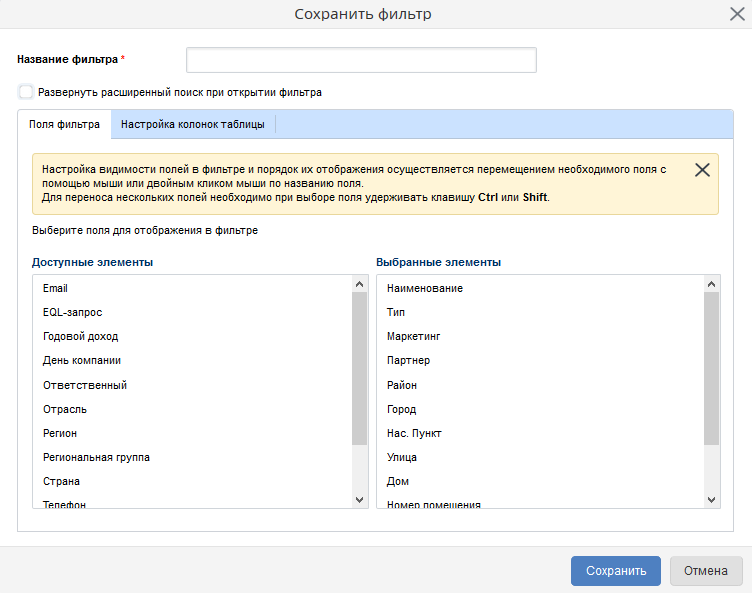
Task: Select EQL-запрос in available list
Action: click(x=72, y=312)
